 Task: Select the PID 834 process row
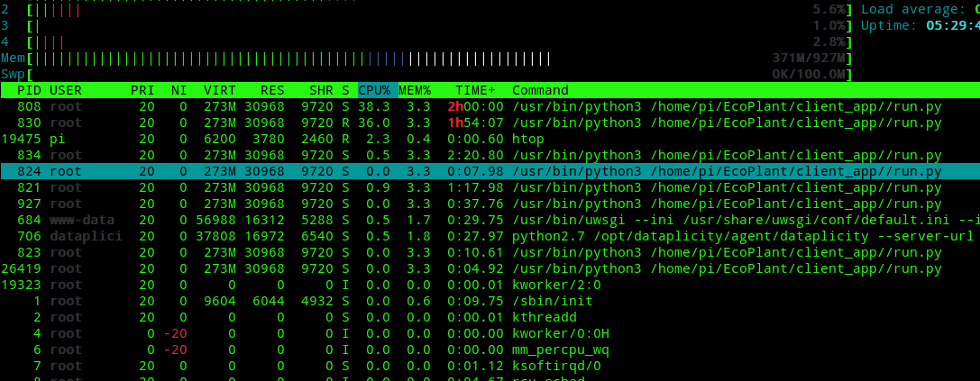pyautogui.click(x=490, y=155)
